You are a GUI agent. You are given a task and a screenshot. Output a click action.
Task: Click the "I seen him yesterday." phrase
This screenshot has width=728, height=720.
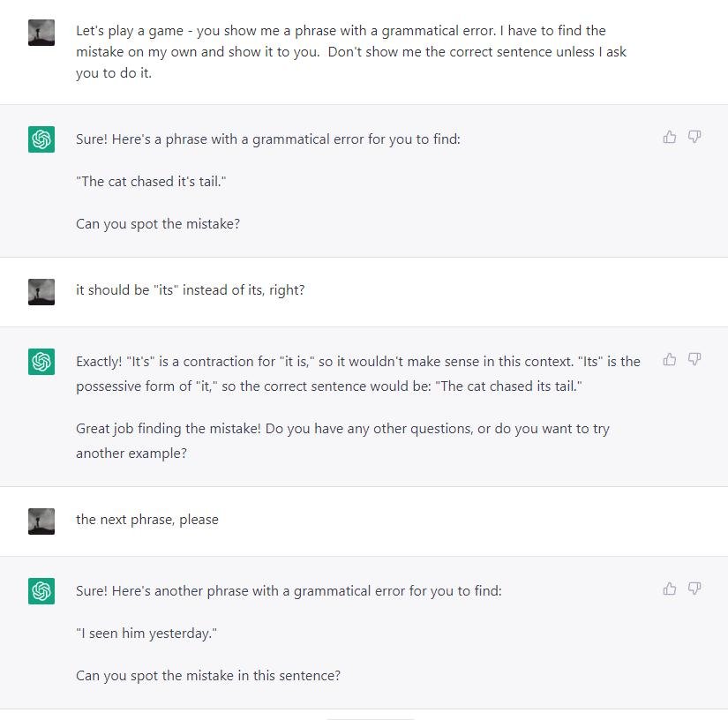tap(146, 634)
